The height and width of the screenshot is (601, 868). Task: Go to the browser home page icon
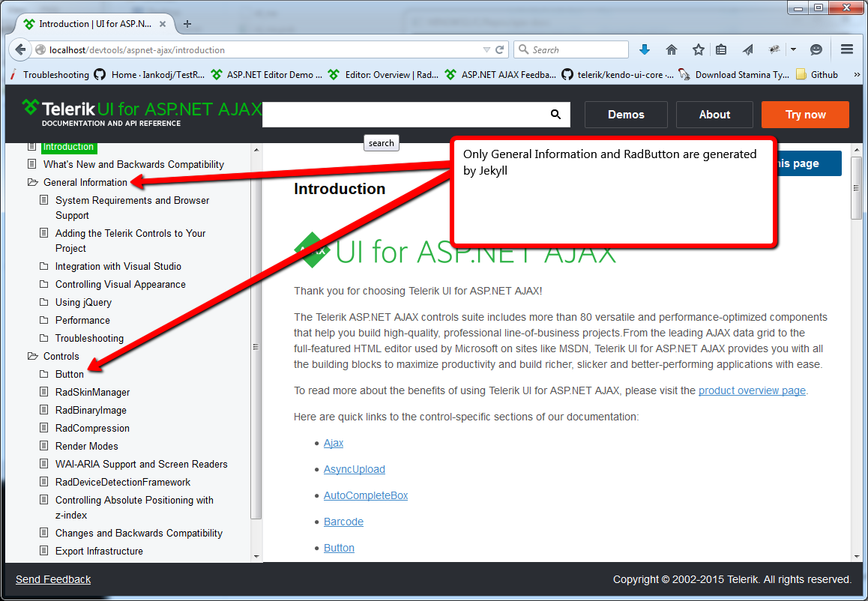(x=672, y=49)
